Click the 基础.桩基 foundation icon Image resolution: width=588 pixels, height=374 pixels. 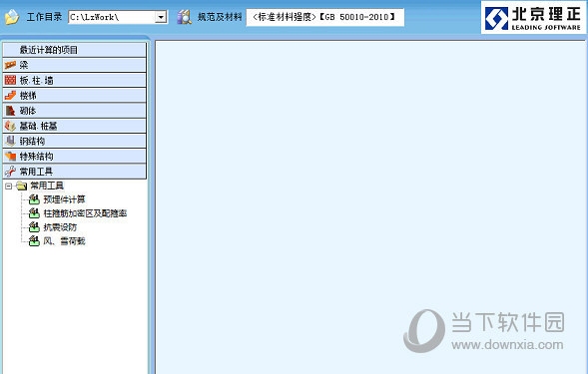[10, 126]
